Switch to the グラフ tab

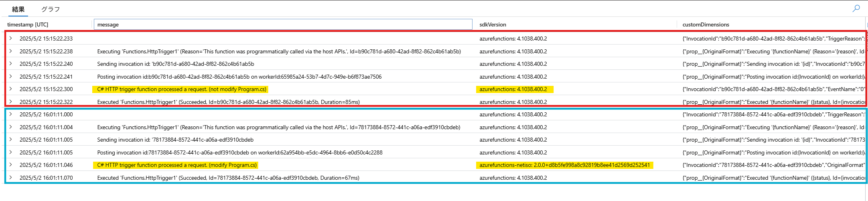coord(51,9)
